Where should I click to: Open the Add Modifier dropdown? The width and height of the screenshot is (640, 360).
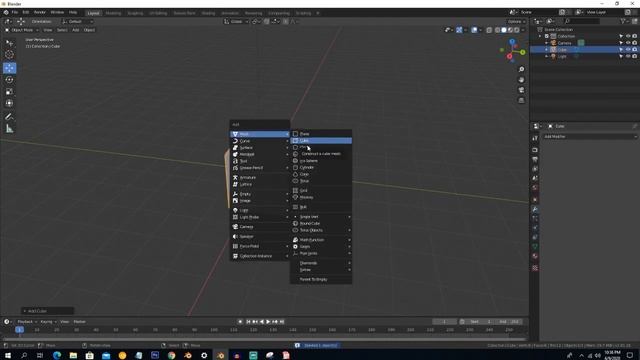(590, 136)
